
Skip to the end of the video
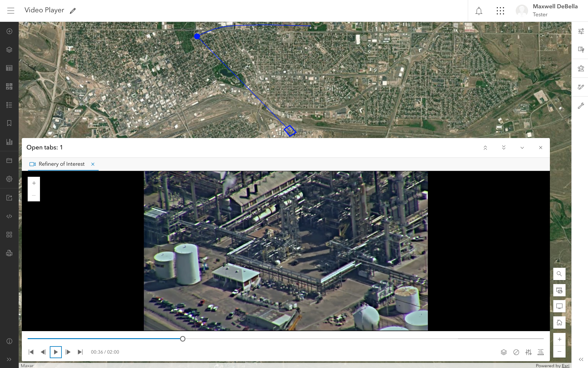click(80, 352)
